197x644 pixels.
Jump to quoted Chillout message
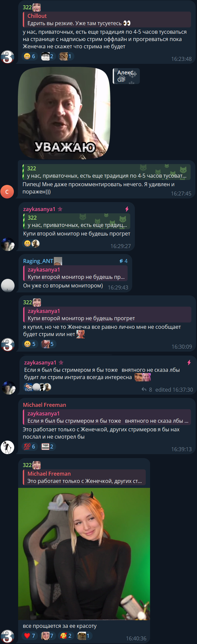pyautogui.click(x=107, y=20)
